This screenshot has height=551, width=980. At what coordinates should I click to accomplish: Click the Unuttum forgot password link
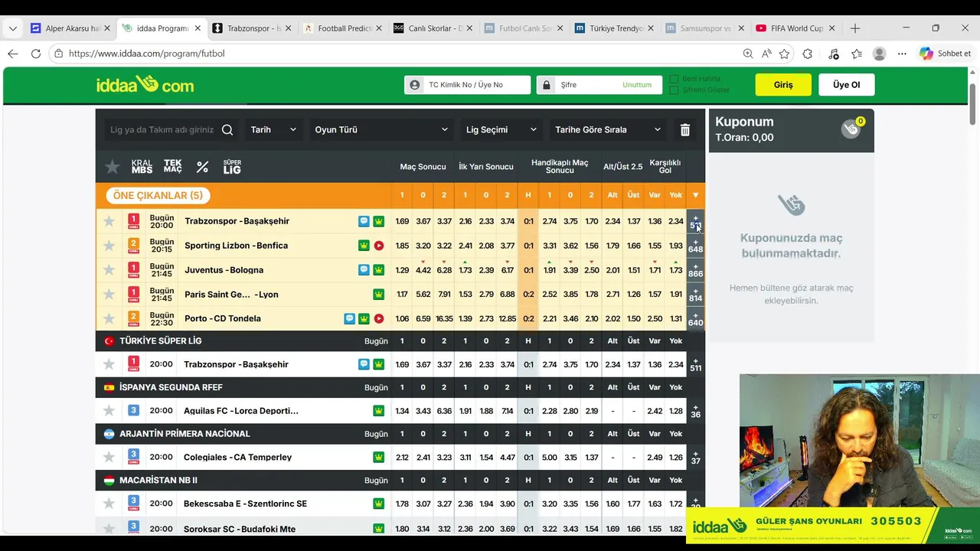(x=637, y=85)
